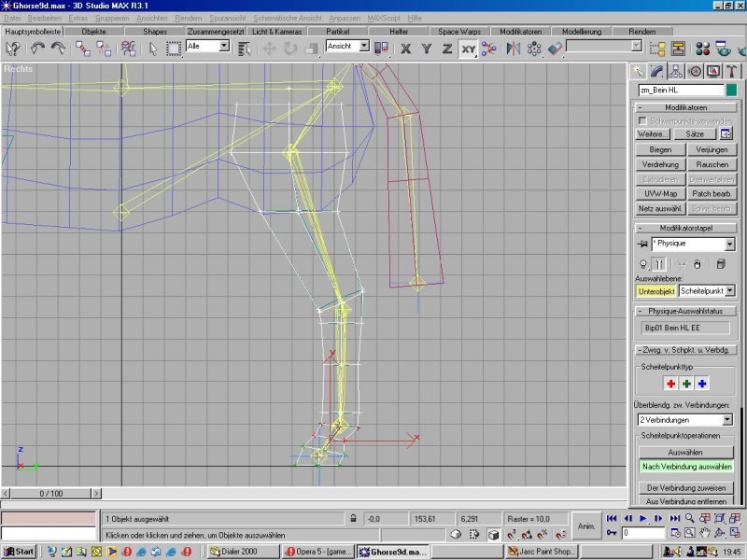Screen dimensions: 747x560
Task: Open the Motion command panel tab
Action: pyautogui.click(x=695, y=71)
